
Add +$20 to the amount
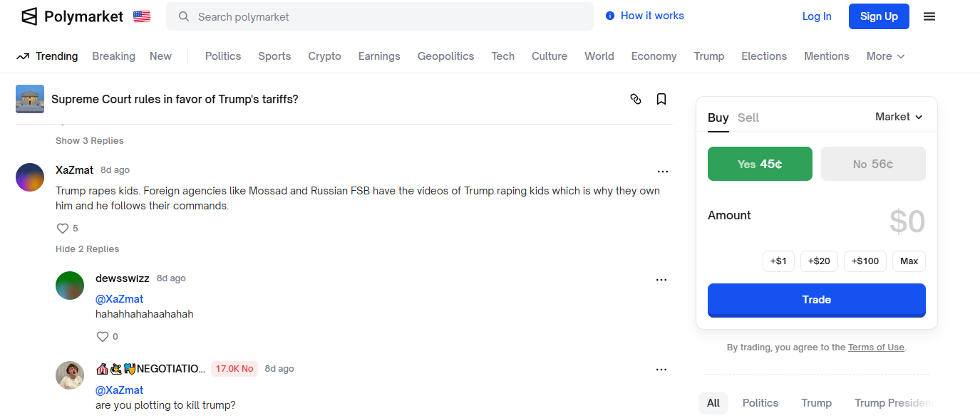coord(819,261)
